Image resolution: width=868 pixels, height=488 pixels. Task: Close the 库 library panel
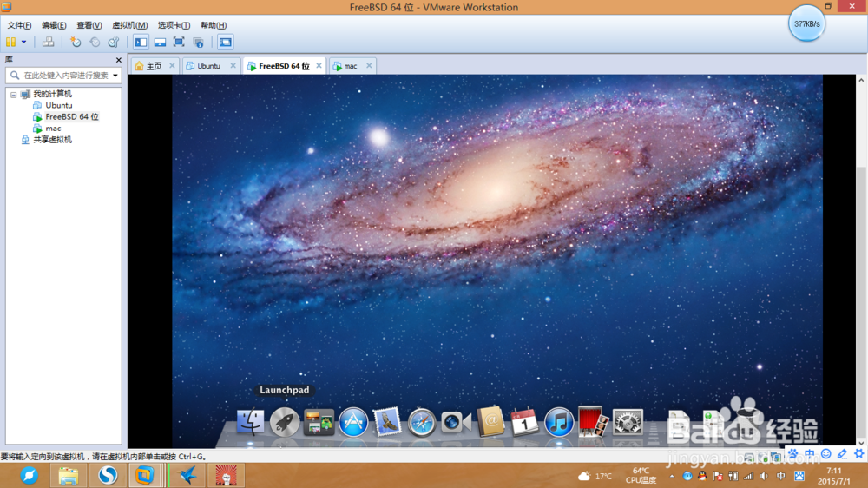coord(118,60)
